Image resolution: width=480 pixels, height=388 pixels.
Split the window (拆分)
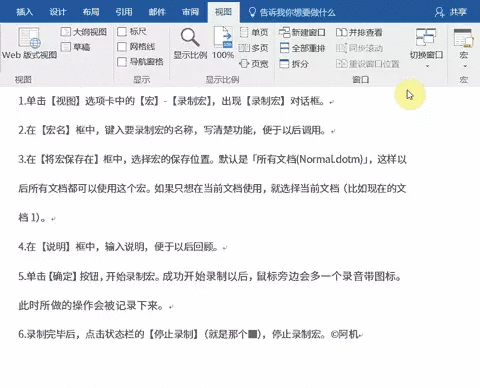click(x=294, y=63)
